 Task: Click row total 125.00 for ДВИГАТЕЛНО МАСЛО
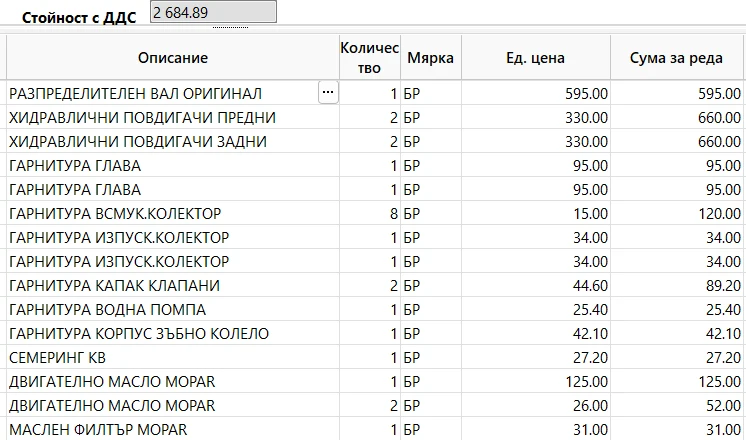click(x=677, y=382)
